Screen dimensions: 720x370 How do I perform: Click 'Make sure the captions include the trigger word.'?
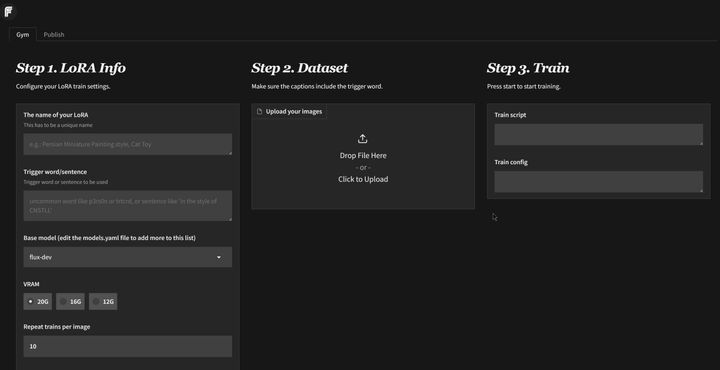(317, 86)
